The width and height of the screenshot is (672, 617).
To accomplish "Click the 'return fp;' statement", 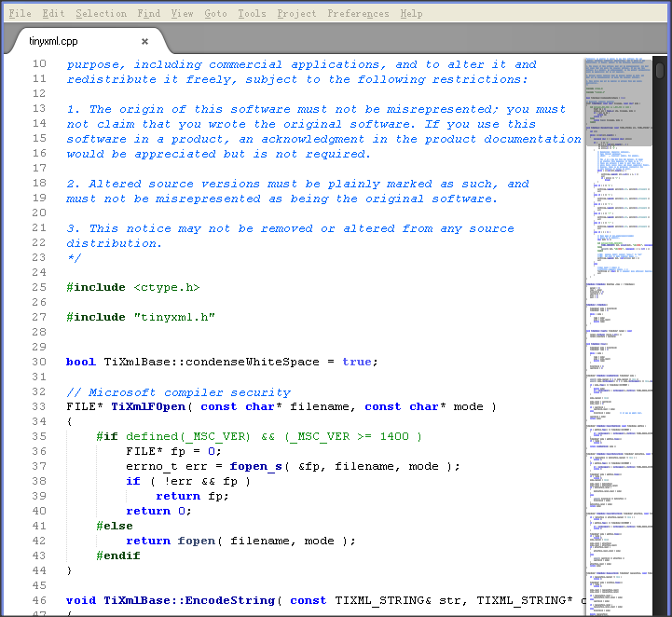I will (x=192, y=496).
